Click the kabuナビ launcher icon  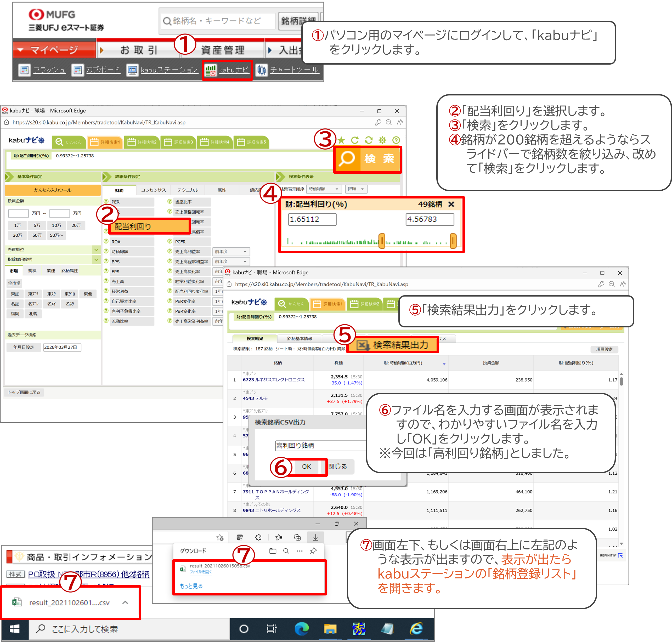[211, 70]
